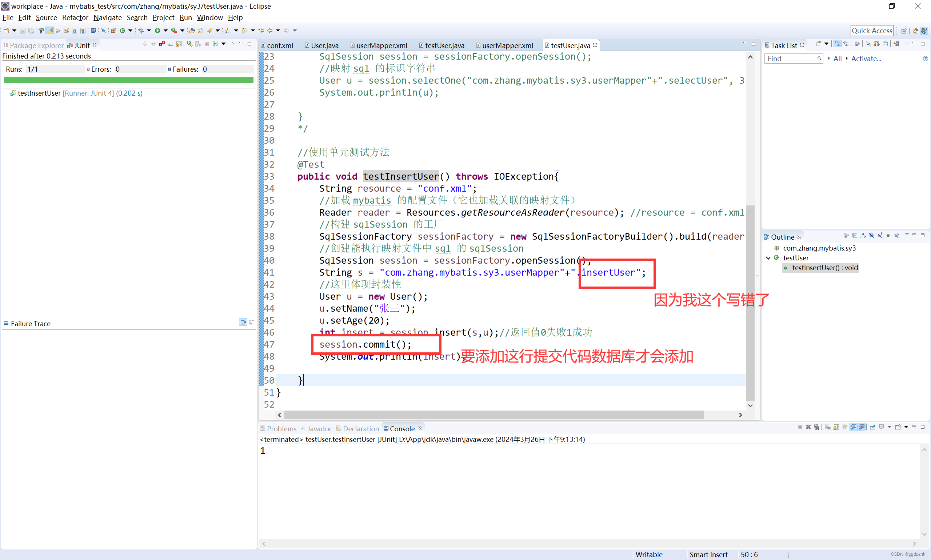Click Open Console icon in Console toolbar
Viewport: 931px width, 560px height.
tap(898, 427)
